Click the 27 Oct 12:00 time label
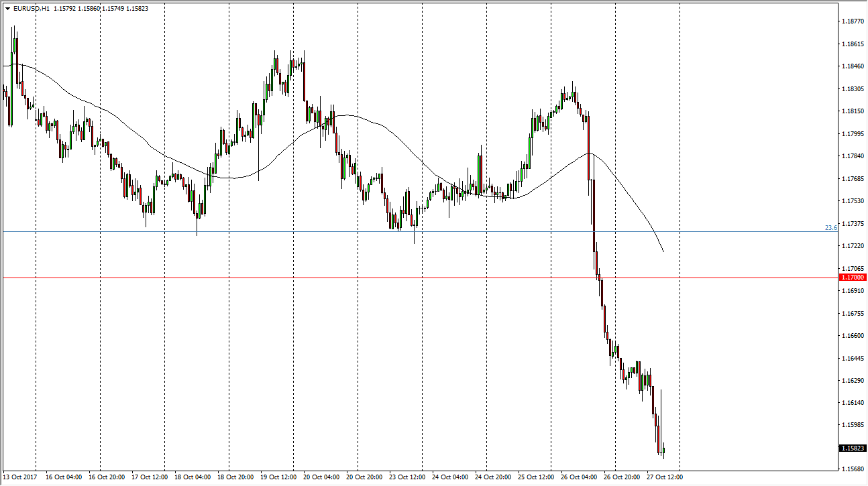The width and height of the screenshot is (868, 486). [x=665, y=477]
